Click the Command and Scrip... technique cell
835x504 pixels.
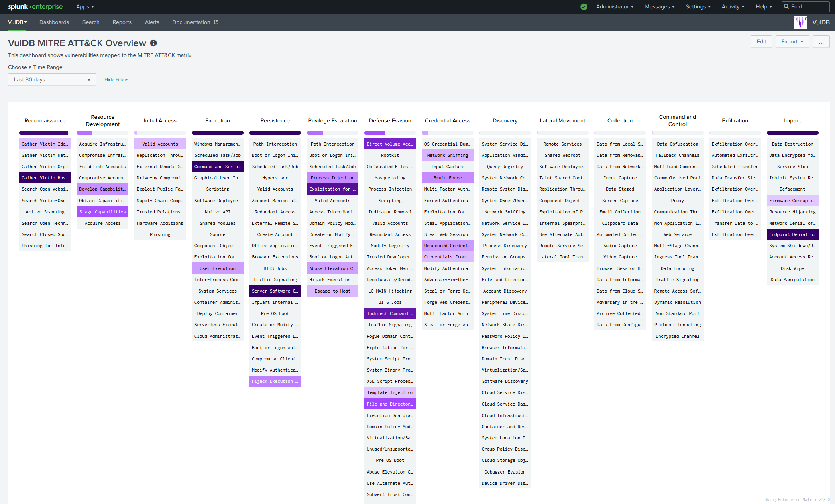tap(218, 167)
